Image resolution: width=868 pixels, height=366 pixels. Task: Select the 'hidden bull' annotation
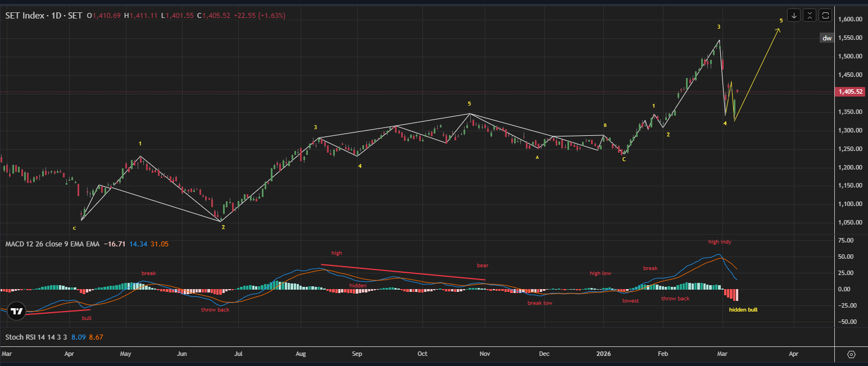pyautogui.click(x=743, y=309)
